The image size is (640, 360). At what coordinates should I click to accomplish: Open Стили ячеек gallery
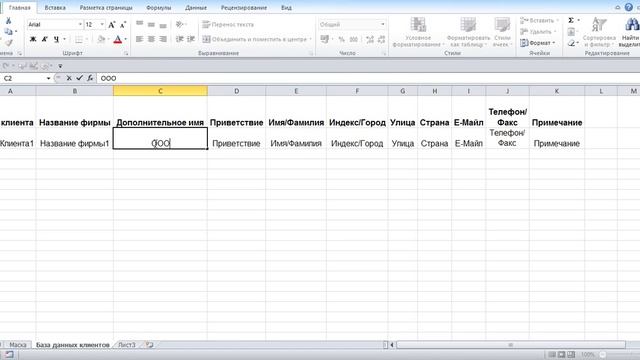click(502, 32)
